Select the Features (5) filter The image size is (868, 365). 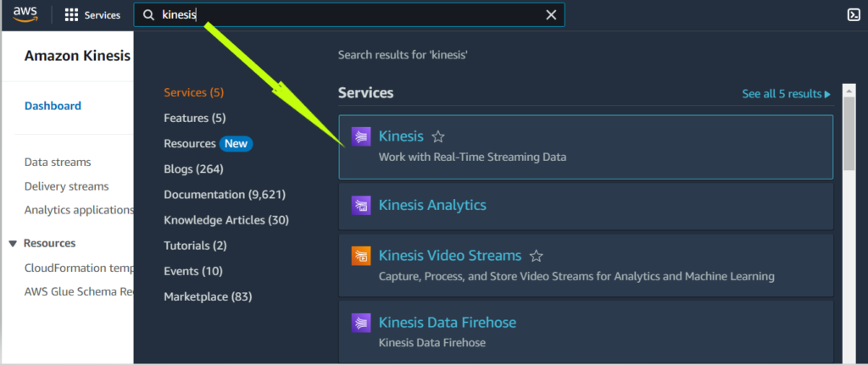(x=195, y=118)
